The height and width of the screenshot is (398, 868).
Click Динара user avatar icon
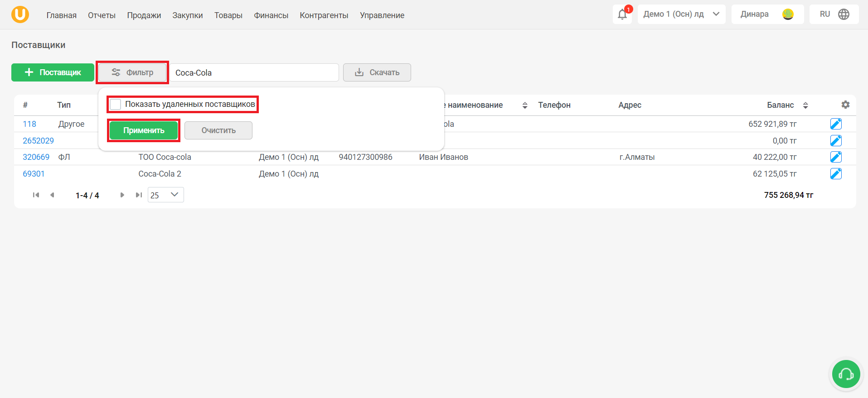point(788,14)
